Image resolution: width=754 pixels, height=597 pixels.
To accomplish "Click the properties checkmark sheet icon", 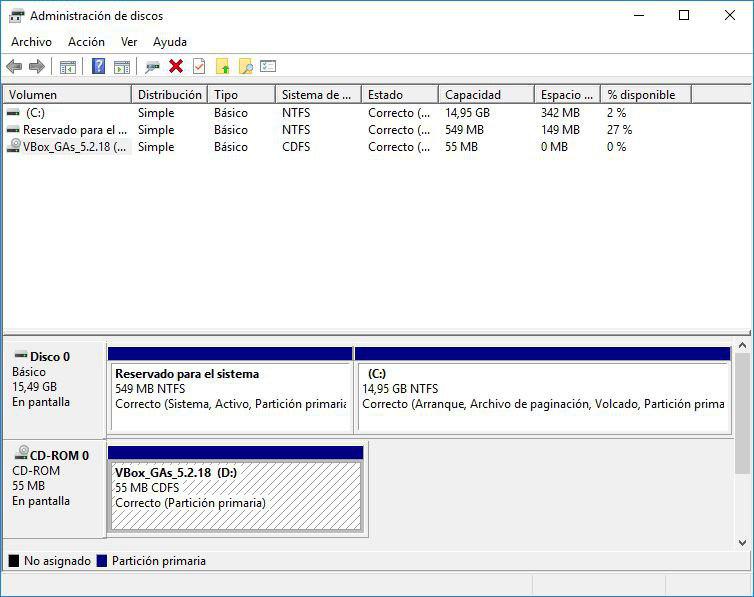I will click(199, 66).
